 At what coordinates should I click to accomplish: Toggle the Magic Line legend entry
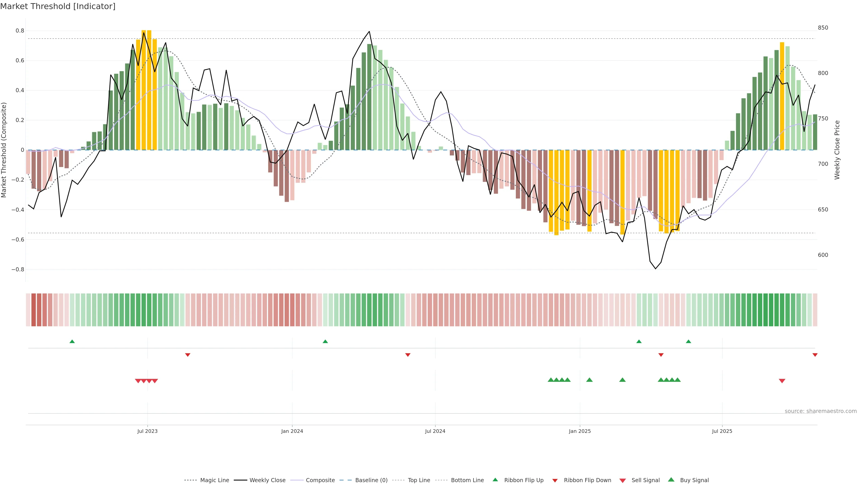[x=214, y=480]
